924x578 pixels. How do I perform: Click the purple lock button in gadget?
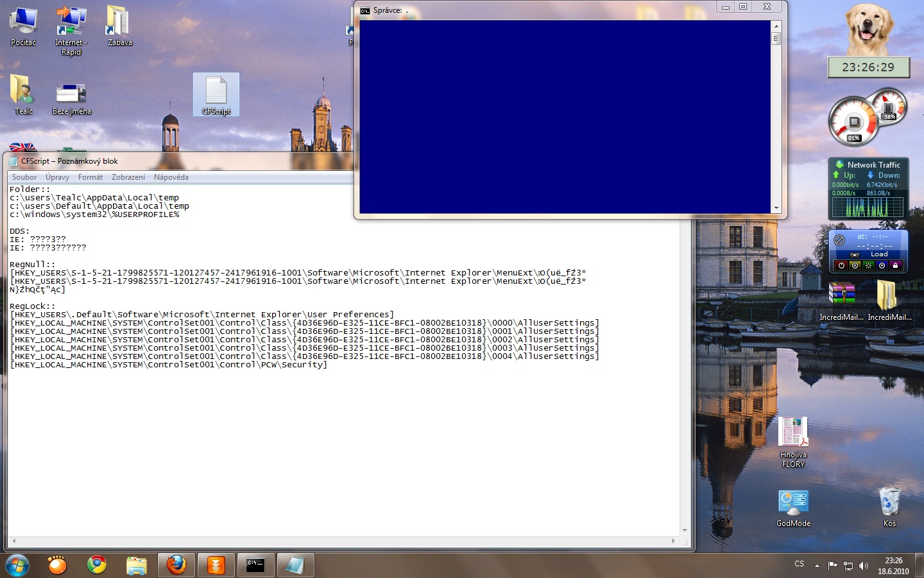coord(895,265)
